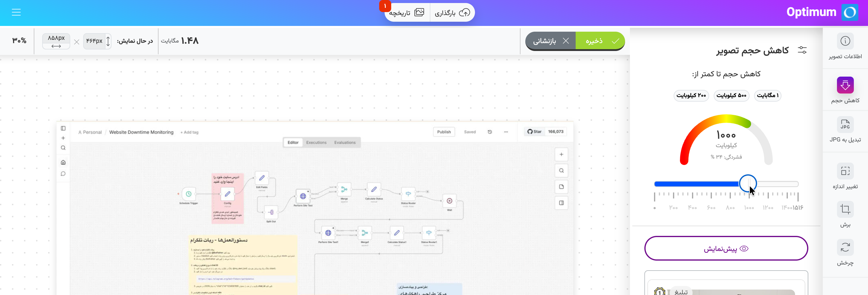Click the settings sliders icon beside the panel title
Screen dimensions: 868x295
tap(802, 50)
